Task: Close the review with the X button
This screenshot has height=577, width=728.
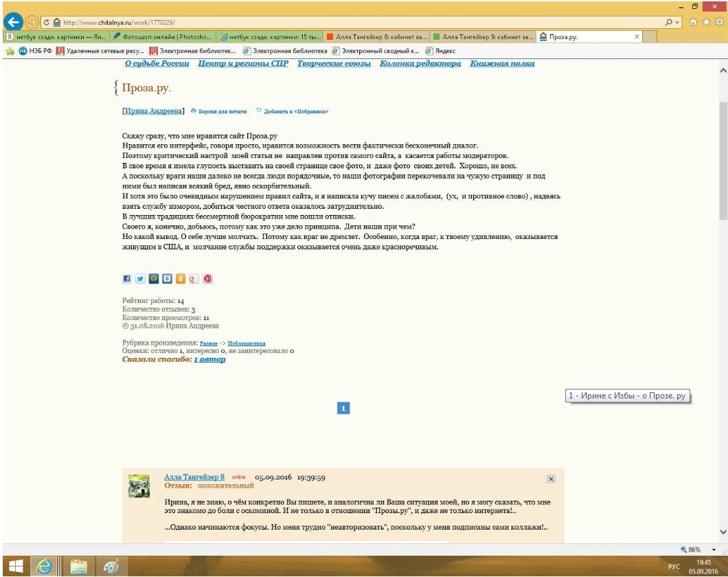Action: coord(551,479)
